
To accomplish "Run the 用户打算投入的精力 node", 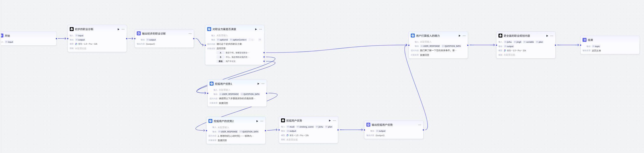I will (x=460, y=36).
